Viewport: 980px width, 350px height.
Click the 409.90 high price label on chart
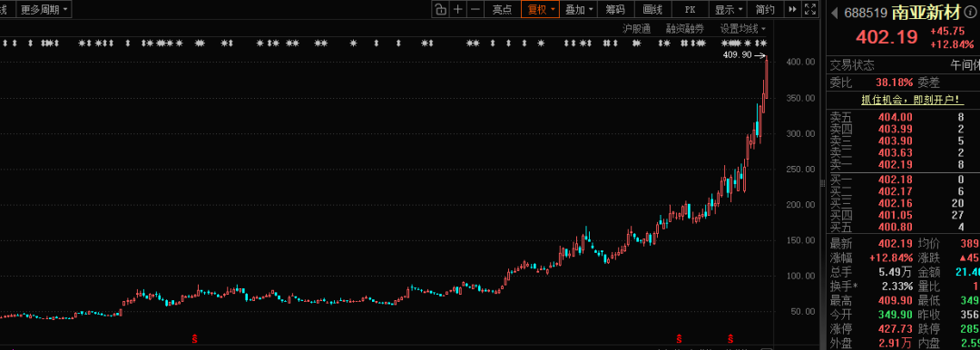[737, 55]
